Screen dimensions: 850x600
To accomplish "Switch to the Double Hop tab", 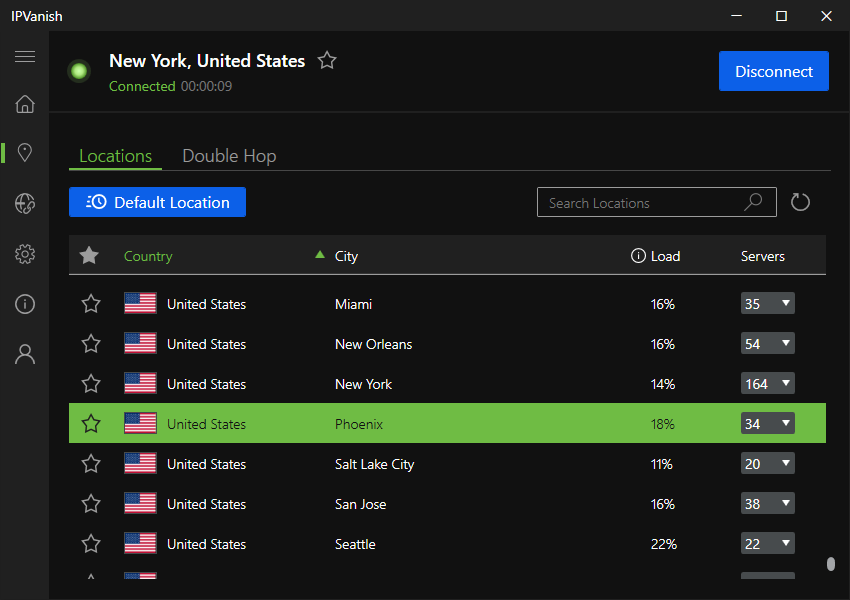I will coord(229,156).
